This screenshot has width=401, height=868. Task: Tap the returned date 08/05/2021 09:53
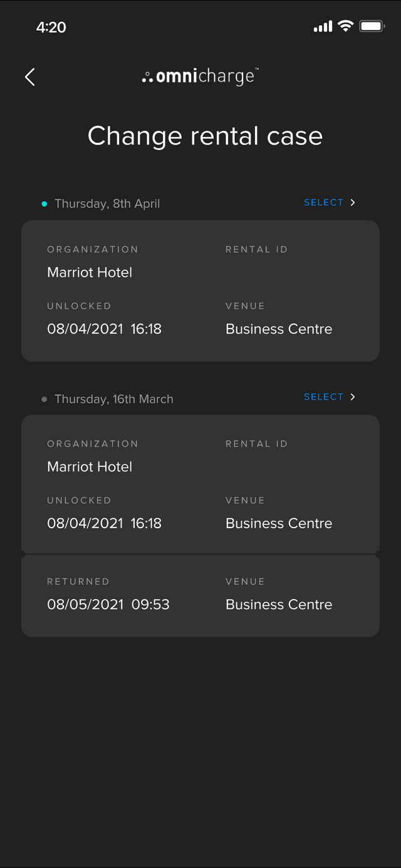[x=108, y=605]
